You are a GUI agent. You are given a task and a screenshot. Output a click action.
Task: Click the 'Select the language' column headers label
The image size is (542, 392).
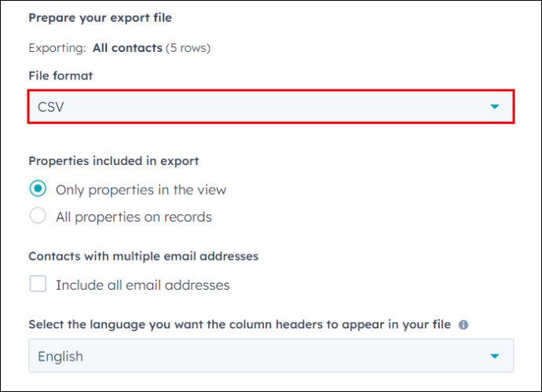[240, 324]
